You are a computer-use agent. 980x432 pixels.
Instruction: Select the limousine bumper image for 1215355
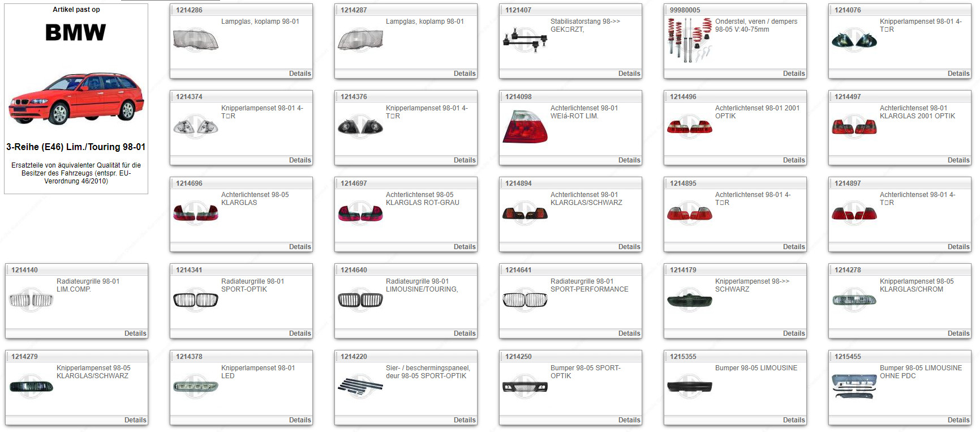tap(690, 387)
